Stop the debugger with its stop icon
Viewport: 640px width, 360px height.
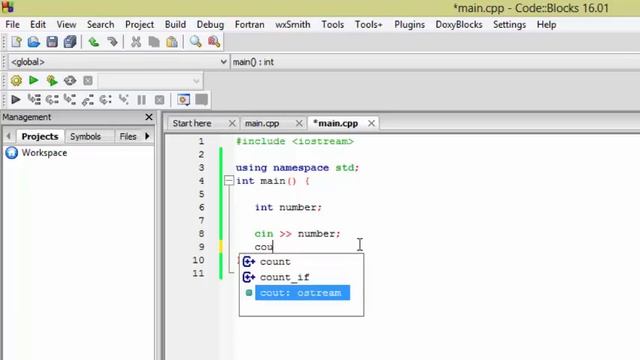pyautogui.click(x=160, y=100)
